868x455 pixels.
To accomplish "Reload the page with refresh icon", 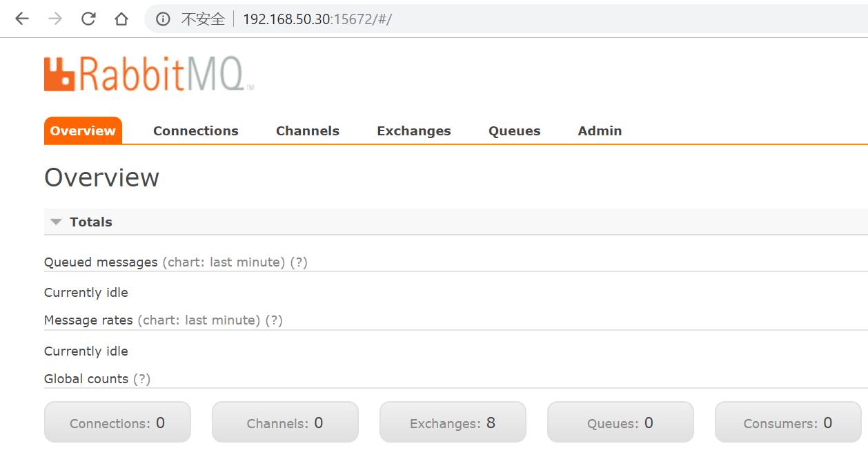I will point(88,19).
